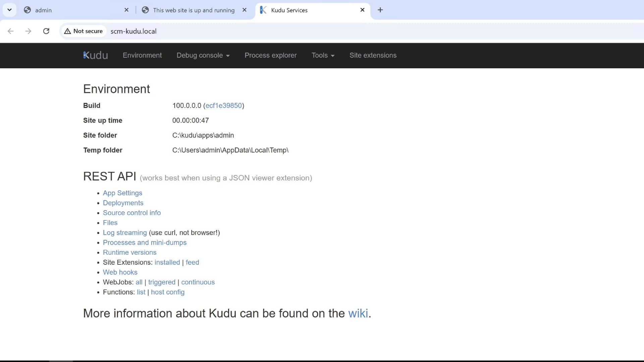
Task: Expand the Debug console dropdown
Action: pos(203,55)
